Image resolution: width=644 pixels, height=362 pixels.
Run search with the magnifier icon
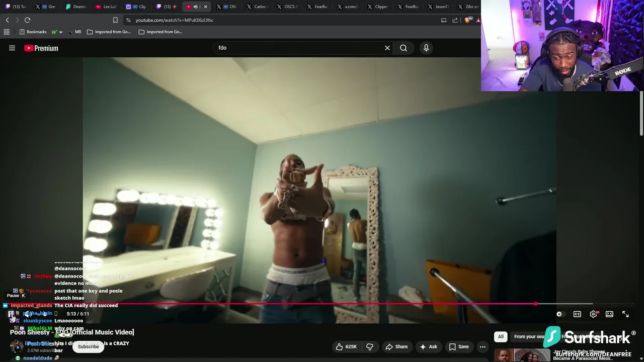click(404, 48)
